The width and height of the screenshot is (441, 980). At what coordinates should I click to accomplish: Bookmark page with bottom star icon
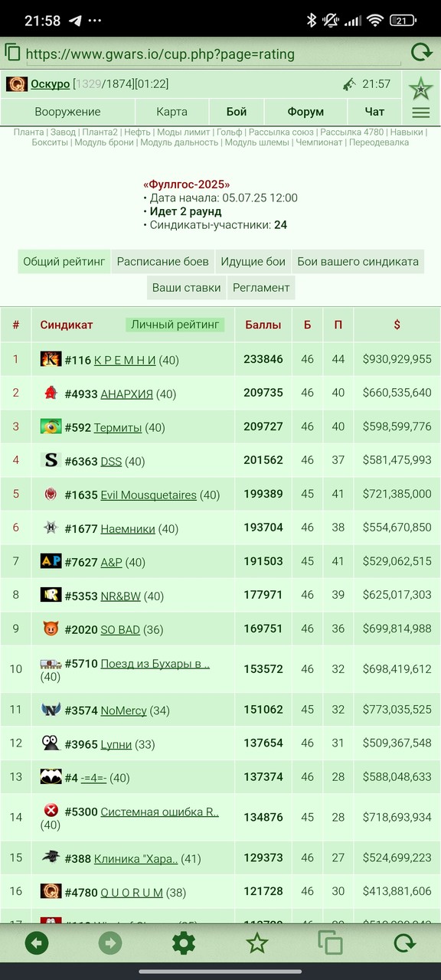tap(257, 942)
